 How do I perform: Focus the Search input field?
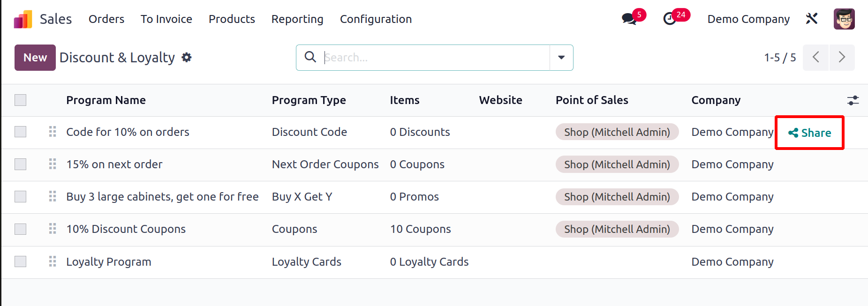coord(436,58)
